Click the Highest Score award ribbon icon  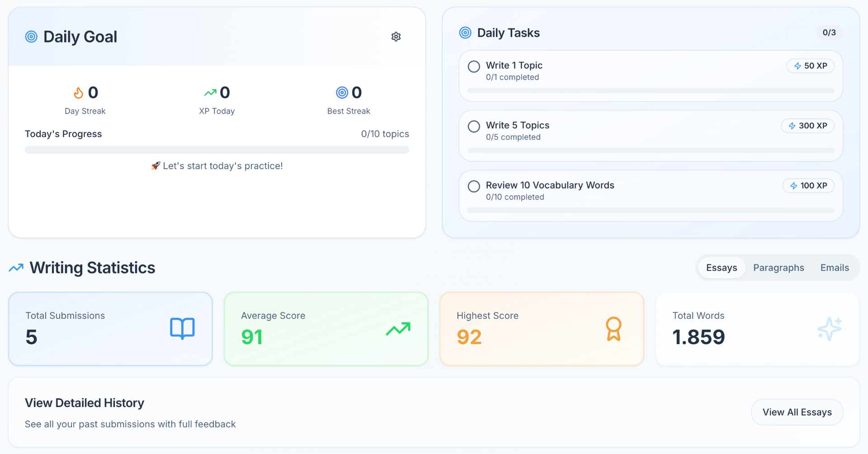click(x=613, y=329)
